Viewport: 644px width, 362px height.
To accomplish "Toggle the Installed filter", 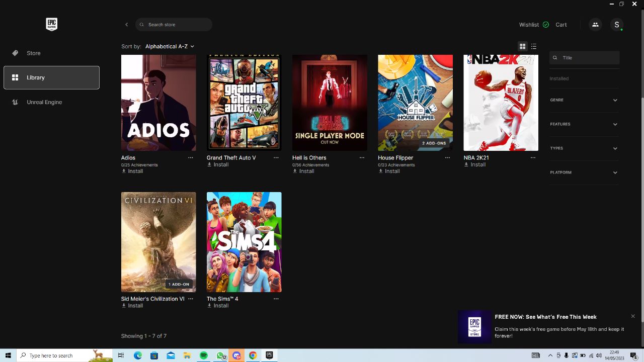I will pos(559,78).
